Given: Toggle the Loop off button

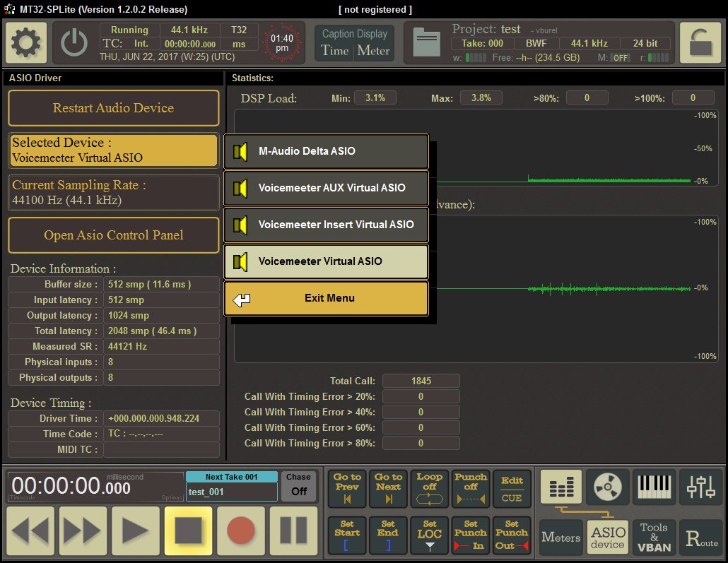Looking at the screenshot, I should coord(430,488).
